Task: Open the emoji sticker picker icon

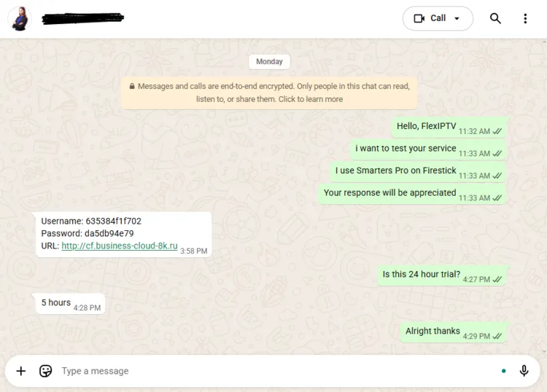Action: (x=46, y=371)
